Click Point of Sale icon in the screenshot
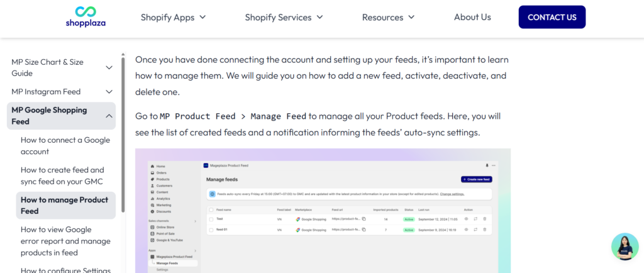Image resolution: width=644 pixels, height=273 pixels. click(x=152, y=233)
